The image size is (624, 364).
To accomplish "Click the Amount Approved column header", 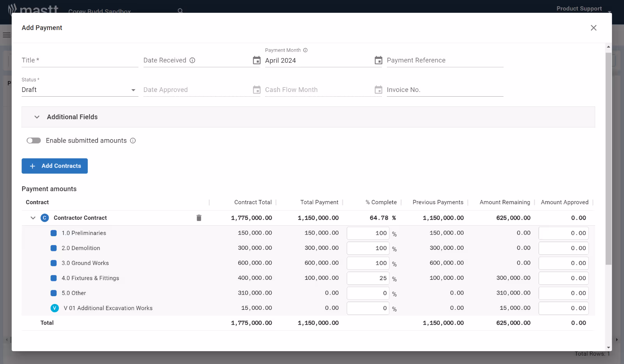I will (565, 202).
